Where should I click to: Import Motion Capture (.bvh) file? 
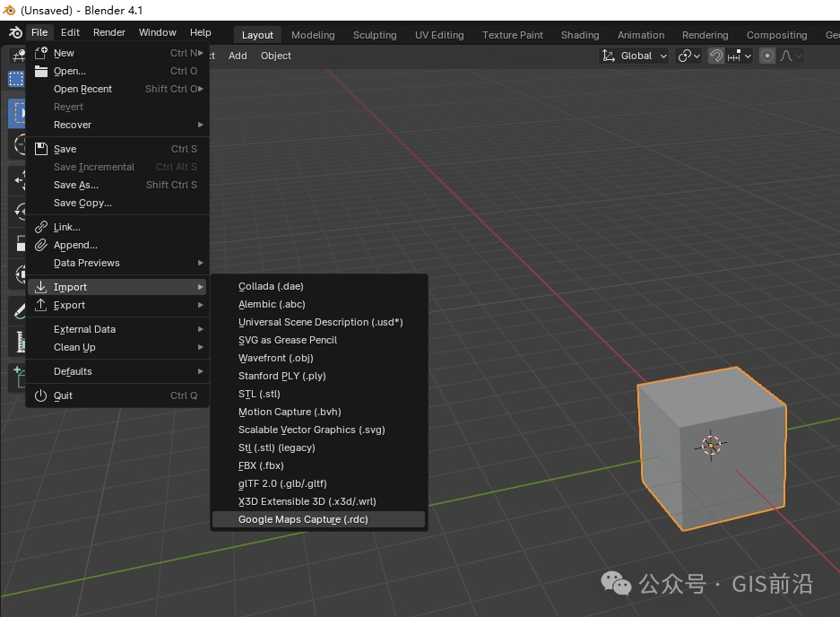point(319,412)
